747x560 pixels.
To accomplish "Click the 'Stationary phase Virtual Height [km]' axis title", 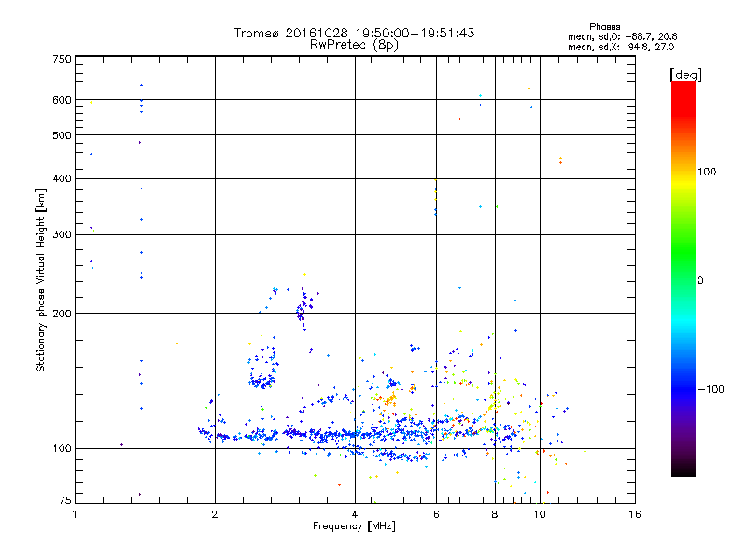I will tap(41, 280).
